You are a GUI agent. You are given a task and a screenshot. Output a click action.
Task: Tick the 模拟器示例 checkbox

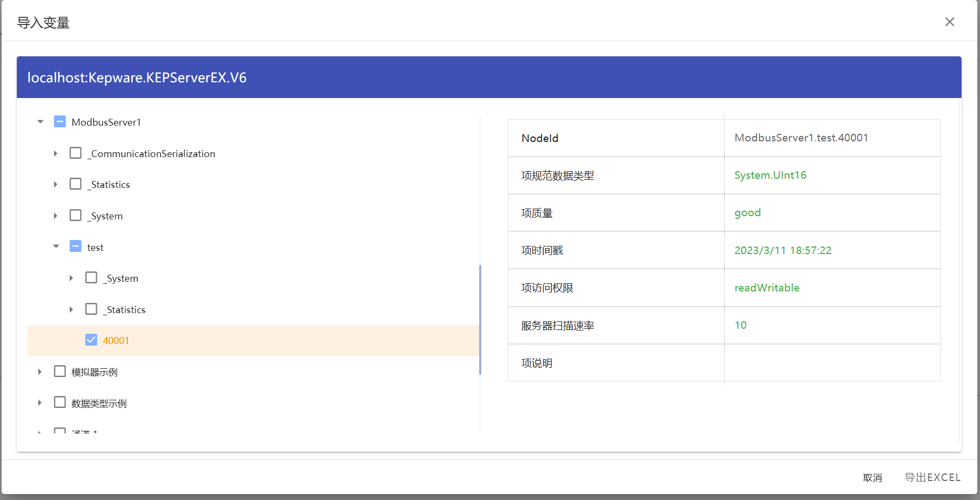[x=60, y=371]
